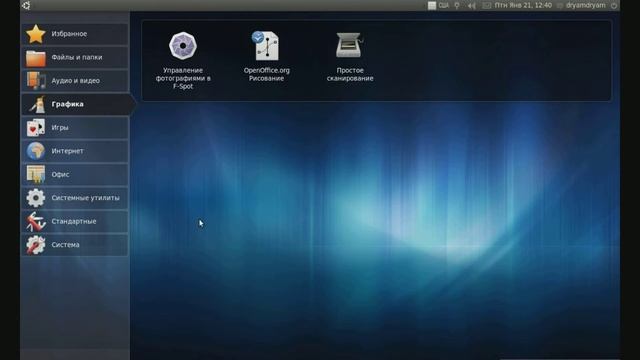The width and height of the screenshot is (640, 360).
Task: Open the Избранное (Favorites) category
Action: click(75, 34)
